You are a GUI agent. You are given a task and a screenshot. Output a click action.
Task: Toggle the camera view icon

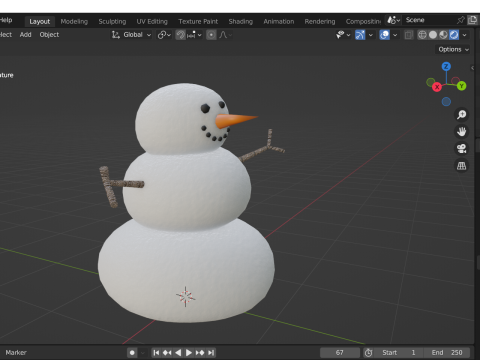coord(461,149)
